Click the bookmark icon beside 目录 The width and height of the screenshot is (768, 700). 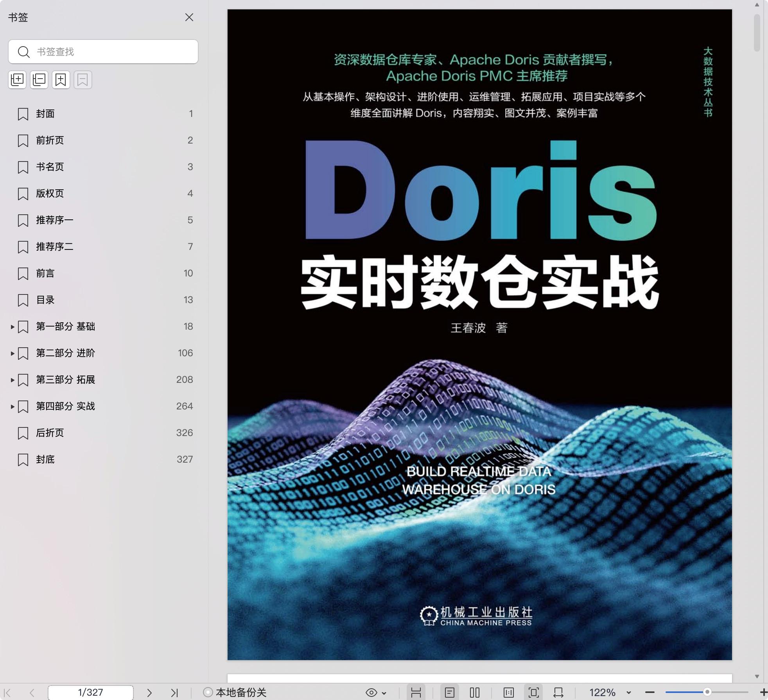[x=23, y=300]
